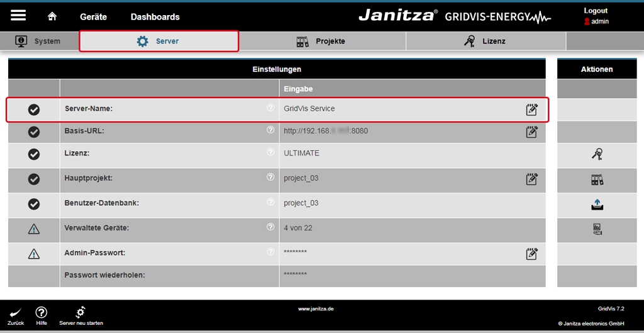Viewport: 644px width, 333px height.
Task: Edit the Admin-Passwort entry
Action: point(531,254)
